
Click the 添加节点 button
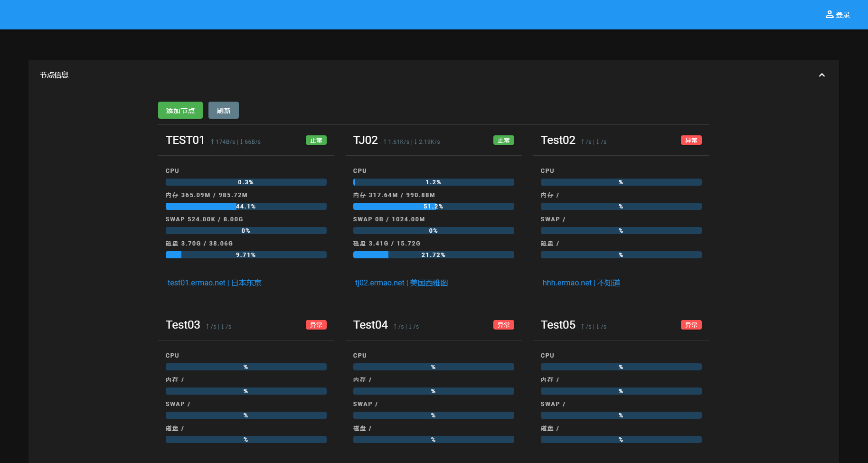[180, 110]
